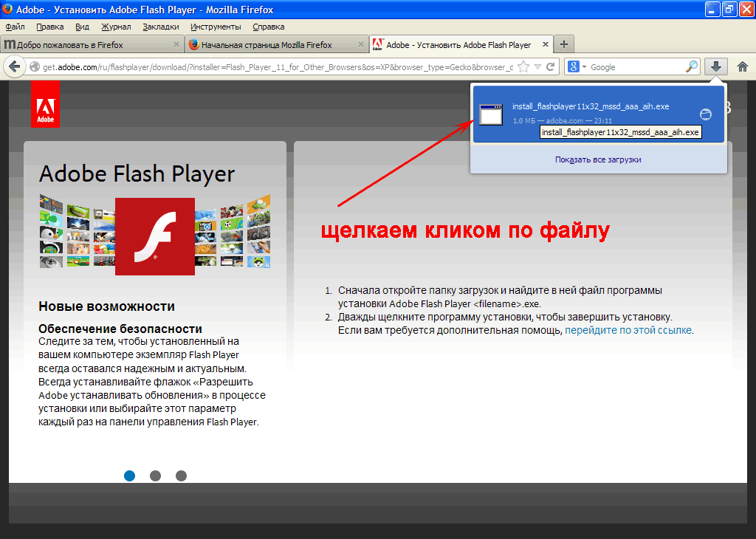This screenshot has width=756, height=539.
Task: Click the address bar URL field
Action: point(278,67)
